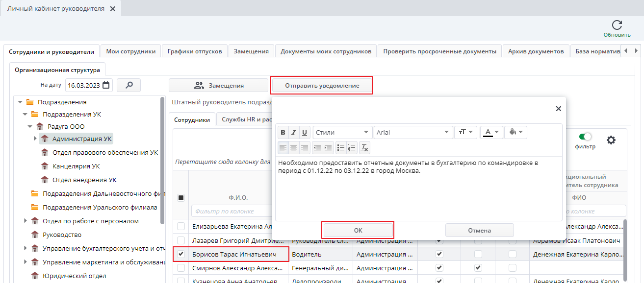
Task: Toggle third status checkbox in Борисов row
Action: [x=513, y=254]
